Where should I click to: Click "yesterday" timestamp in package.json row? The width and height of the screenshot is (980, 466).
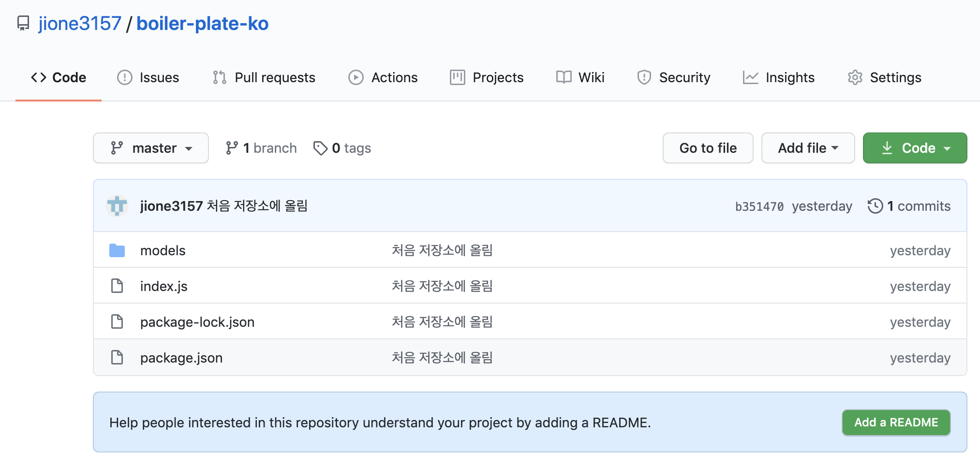click(x=921, y=358)
